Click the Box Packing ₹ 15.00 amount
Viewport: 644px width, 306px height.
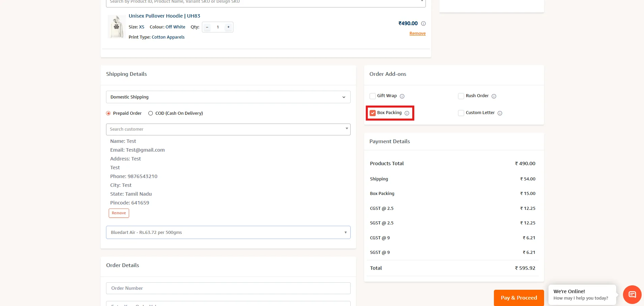click(x=528, y=194)
